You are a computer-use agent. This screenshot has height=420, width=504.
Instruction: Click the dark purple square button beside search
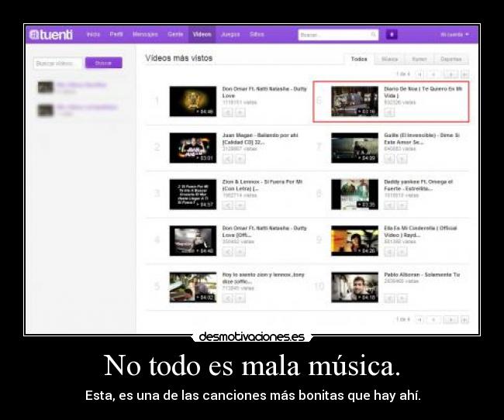click(391, 34)
